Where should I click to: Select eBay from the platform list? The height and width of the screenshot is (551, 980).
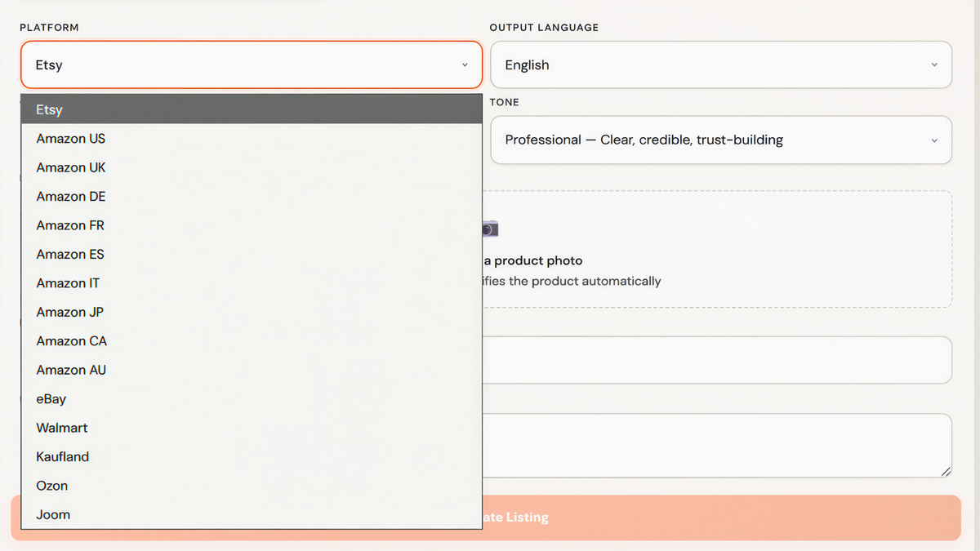pyautogui.click(x=252, y=399)
